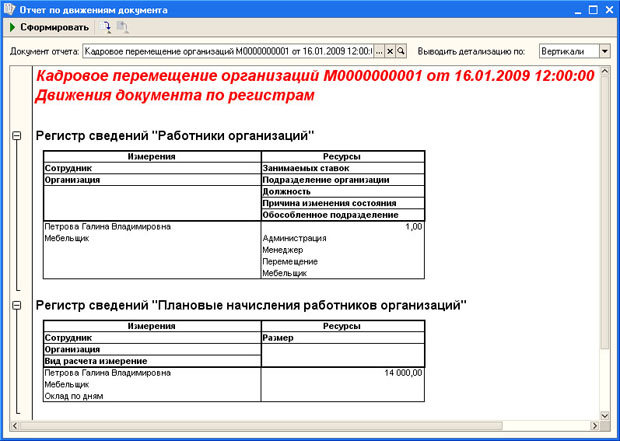This screenshot has height=441, width=620.
Task: Click the Документ отчета input field
Action: click(228, 51)
